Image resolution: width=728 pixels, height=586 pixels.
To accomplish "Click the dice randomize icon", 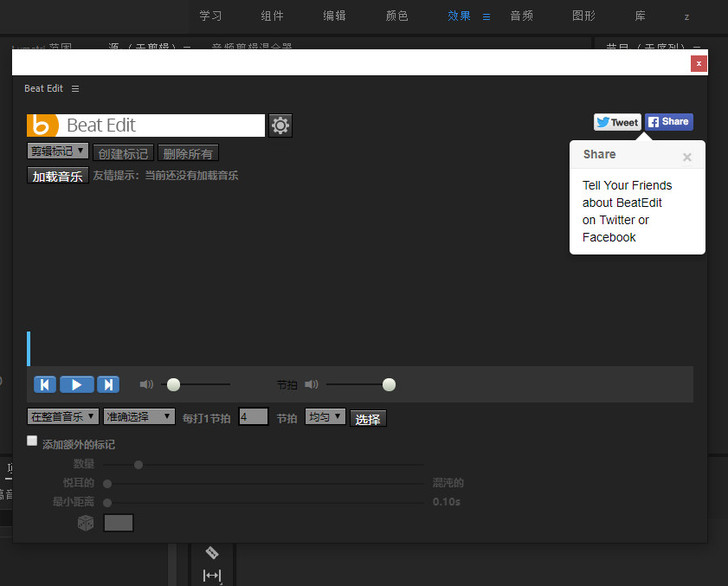I will [86, 522].
